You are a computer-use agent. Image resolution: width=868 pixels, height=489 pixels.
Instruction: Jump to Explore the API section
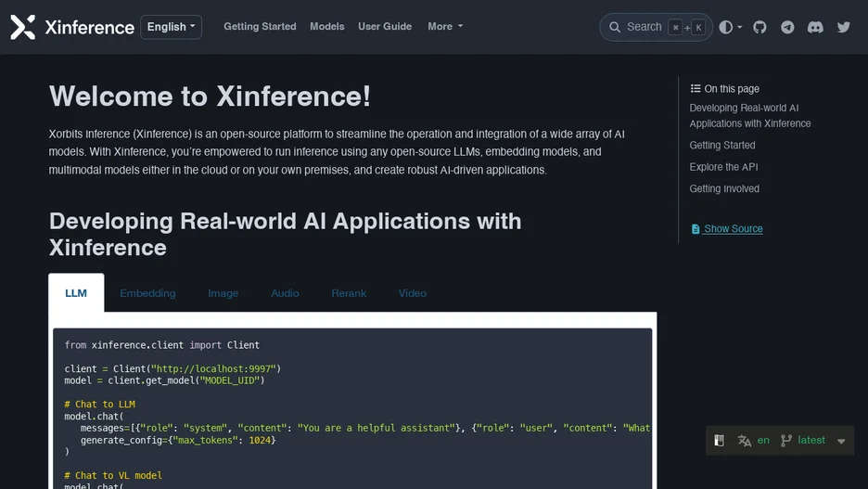point(723,167)
